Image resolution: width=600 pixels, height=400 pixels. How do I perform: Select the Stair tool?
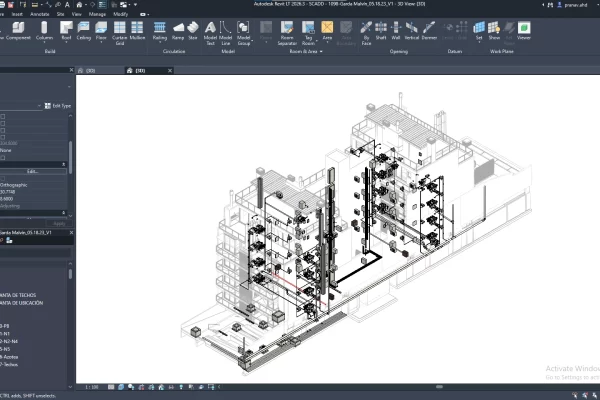(x=193, y=31)
